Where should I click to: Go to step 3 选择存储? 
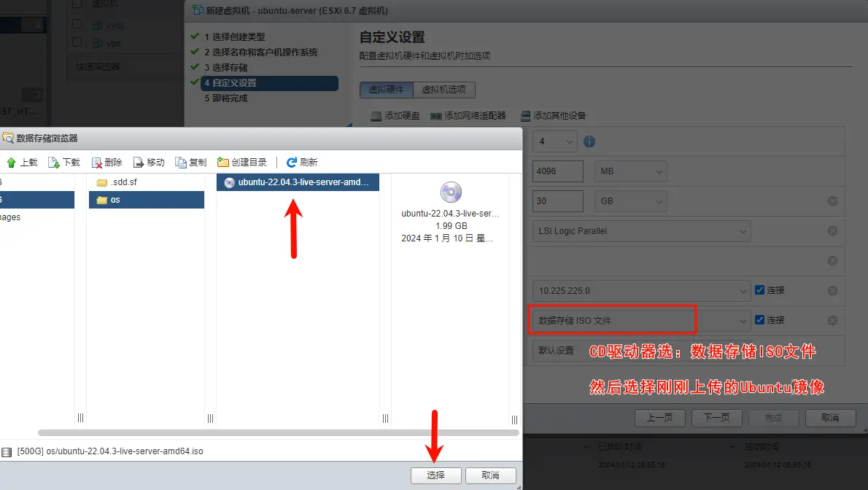[226, 68]
